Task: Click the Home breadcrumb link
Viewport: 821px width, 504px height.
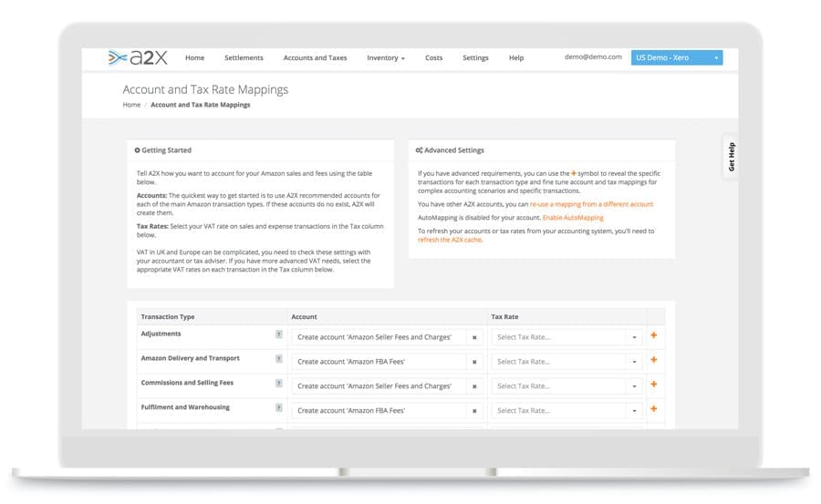Action: click(x=131, y=105)
